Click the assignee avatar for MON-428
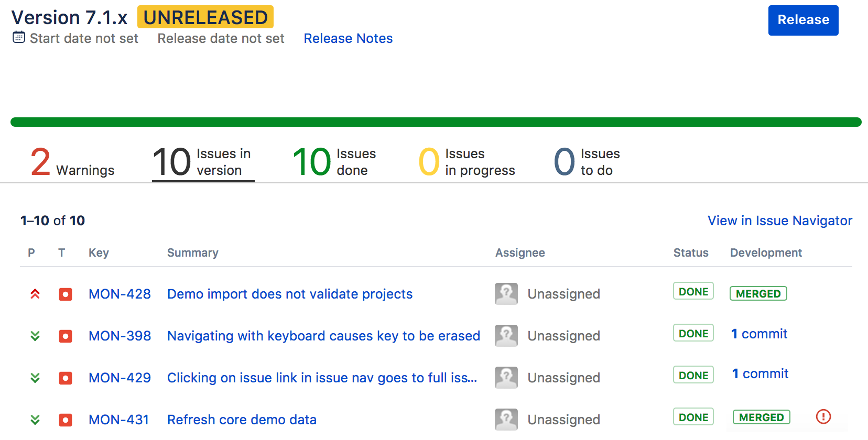Image resolution: width=868 pixels, height=440 pixels. click(x=506, y=294)
